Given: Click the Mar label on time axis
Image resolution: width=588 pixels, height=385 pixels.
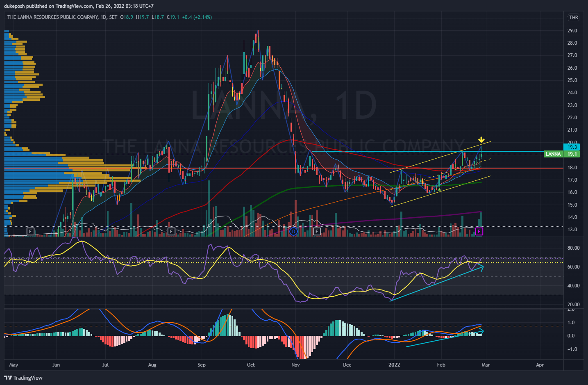Looking at the screenshot, I should [486, 365].
